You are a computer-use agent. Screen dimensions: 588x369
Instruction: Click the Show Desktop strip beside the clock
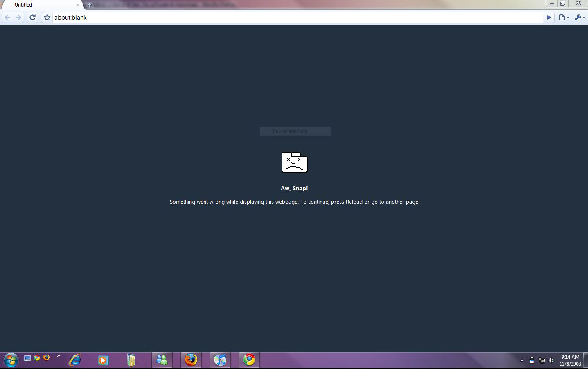pyautogui.click(x=586, y=360)
